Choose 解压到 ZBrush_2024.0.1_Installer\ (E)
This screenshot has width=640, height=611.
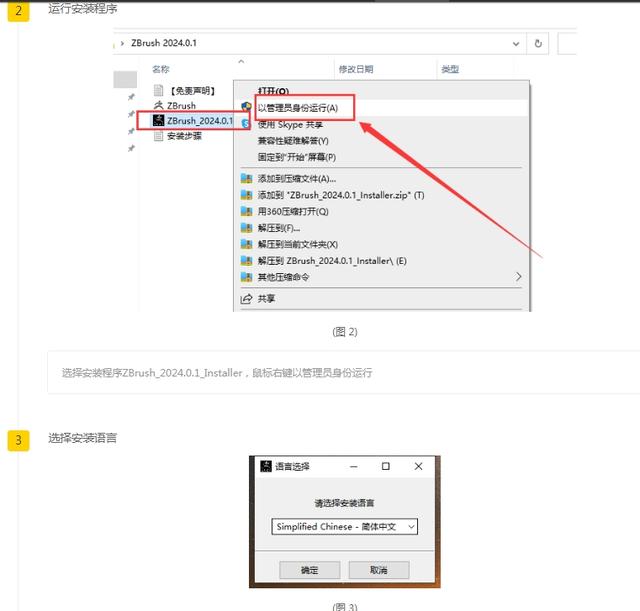pos(332,260)
